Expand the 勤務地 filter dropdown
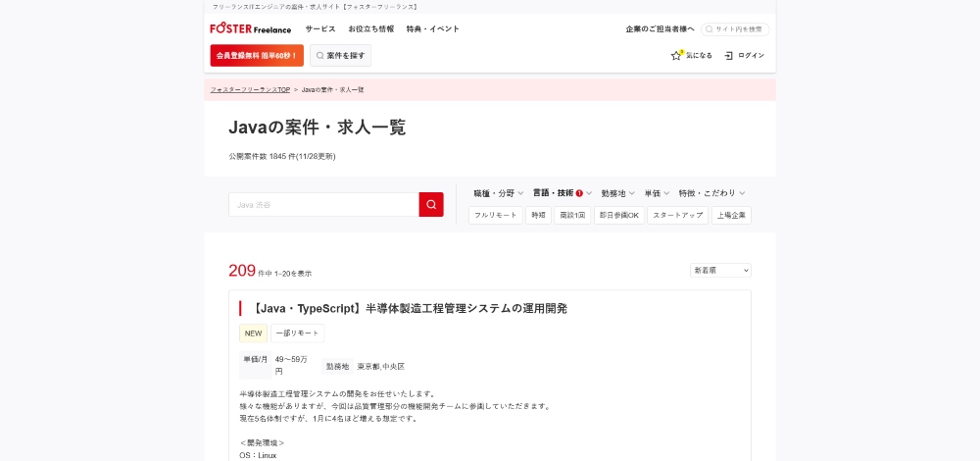 (x=618, y=193)
